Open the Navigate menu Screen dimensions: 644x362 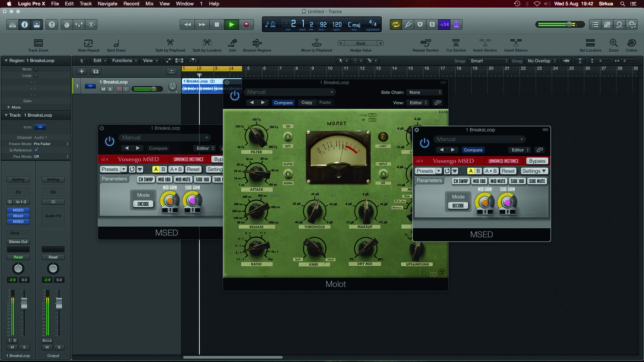pos(107,4)
